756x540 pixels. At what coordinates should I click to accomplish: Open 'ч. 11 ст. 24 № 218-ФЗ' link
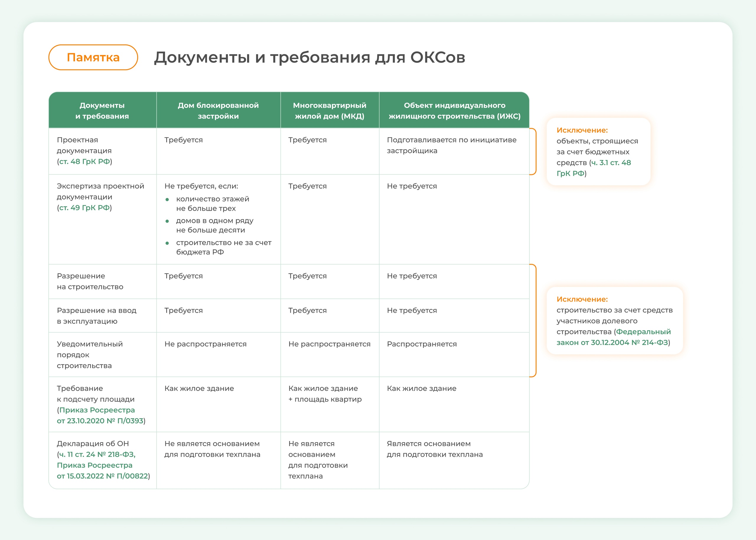(x=97, y=455)
